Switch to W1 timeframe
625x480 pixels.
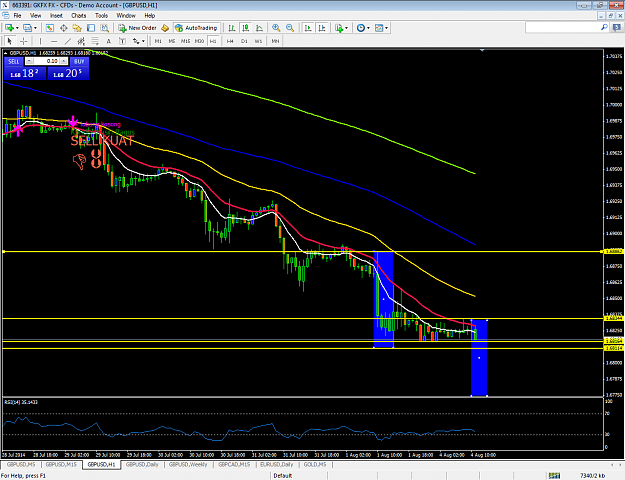[258, 41]
